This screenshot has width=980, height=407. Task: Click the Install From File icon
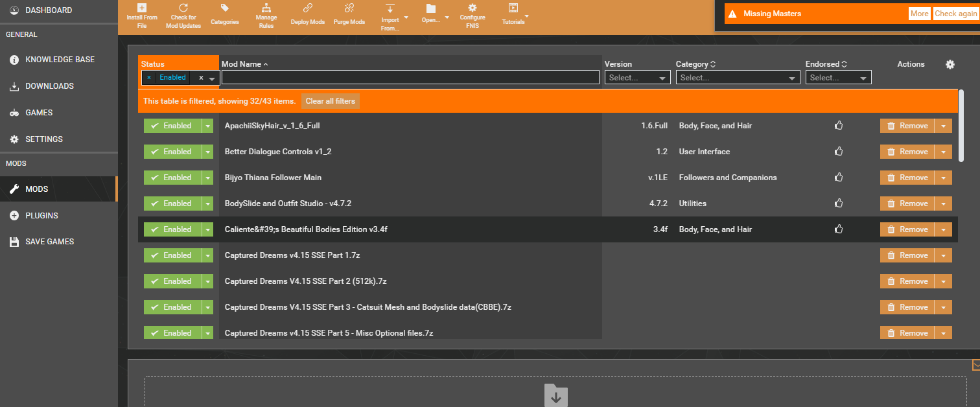tap(142, 8)
